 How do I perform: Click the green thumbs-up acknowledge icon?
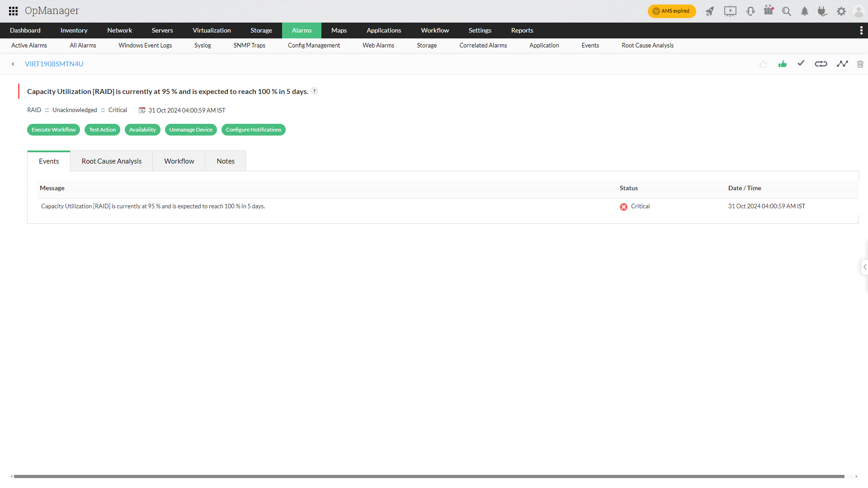[783, 64]
